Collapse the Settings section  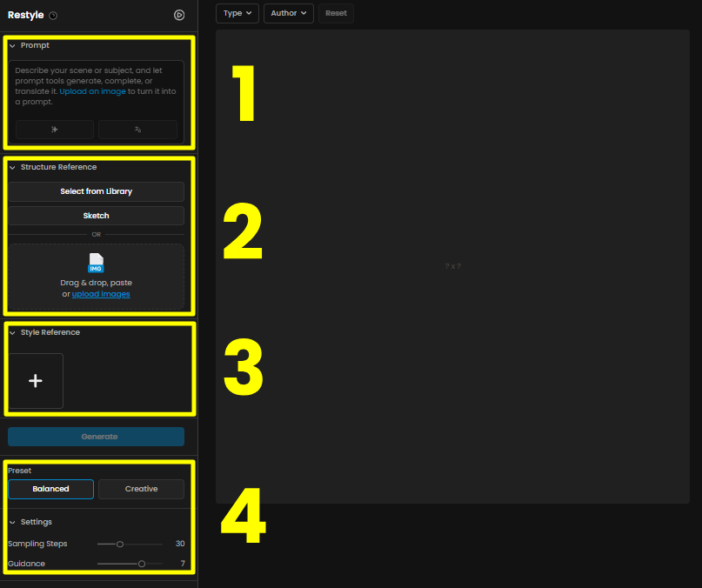[12, 522]
